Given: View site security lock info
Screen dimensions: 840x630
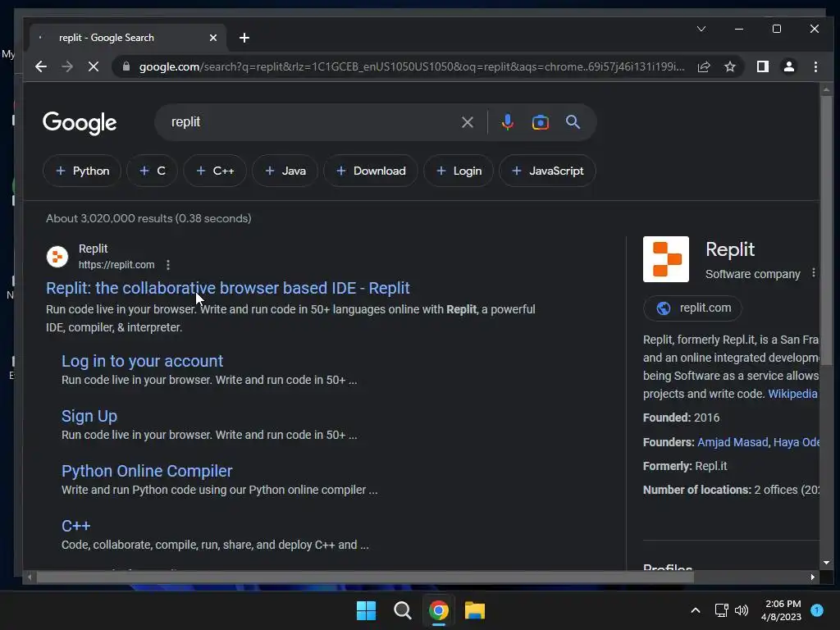Looking at the screenshot, I should pyautogui.click(x=126, y=66).
